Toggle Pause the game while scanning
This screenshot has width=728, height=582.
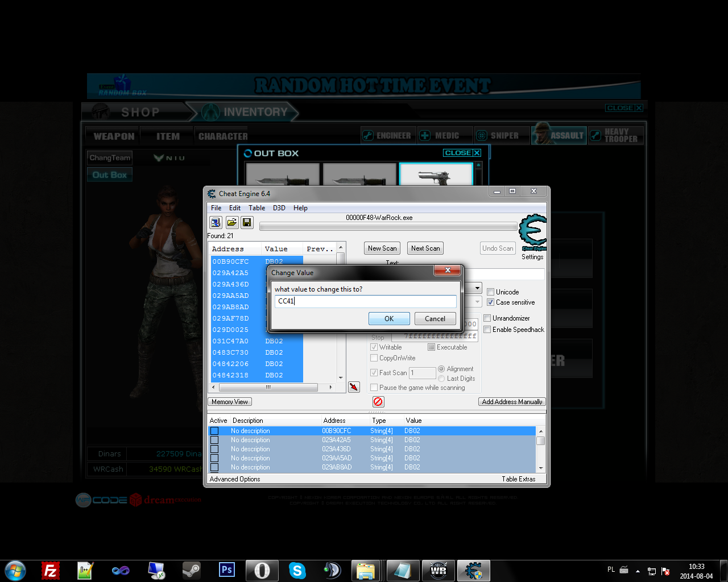click(374, 388)
